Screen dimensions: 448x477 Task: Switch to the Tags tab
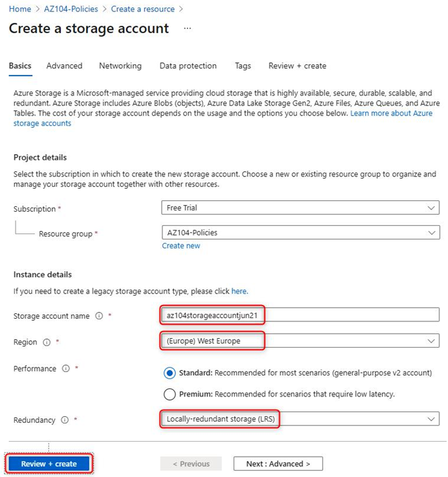(243, 66)
